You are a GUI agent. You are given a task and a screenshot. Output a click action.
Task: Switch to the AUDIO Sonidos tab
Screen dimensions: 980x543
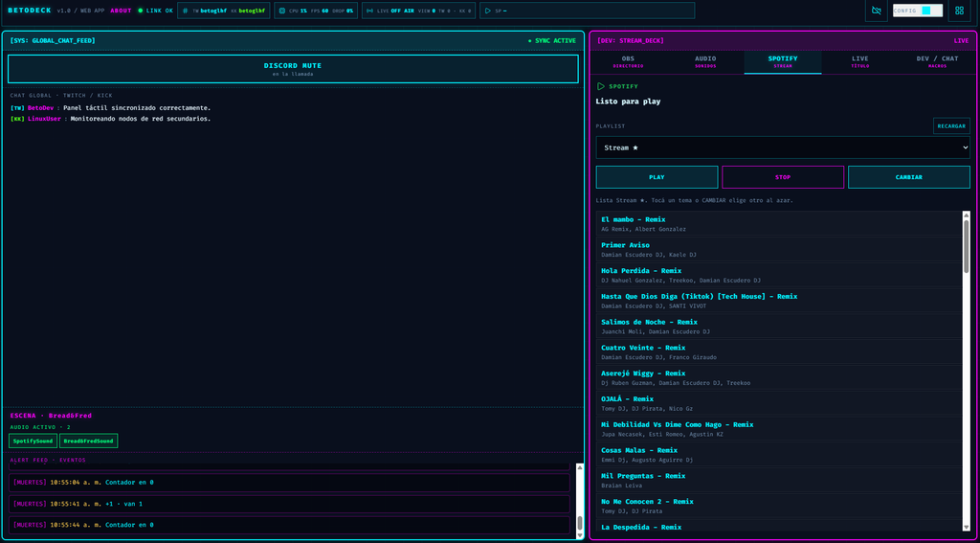pos(705,62)
